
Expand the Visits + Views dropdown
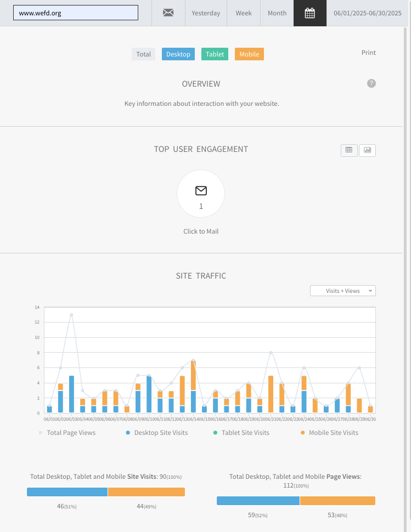(343, 291)
